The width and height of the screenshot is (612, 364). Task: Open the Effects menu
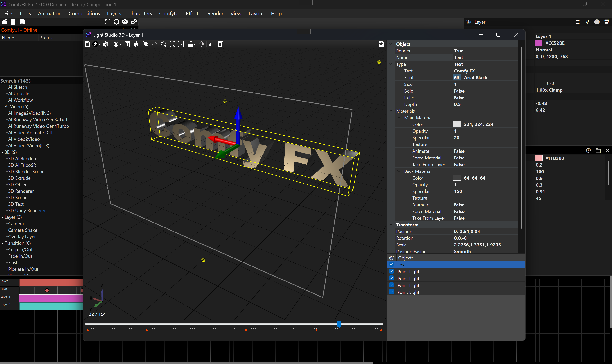pos(193,14)
